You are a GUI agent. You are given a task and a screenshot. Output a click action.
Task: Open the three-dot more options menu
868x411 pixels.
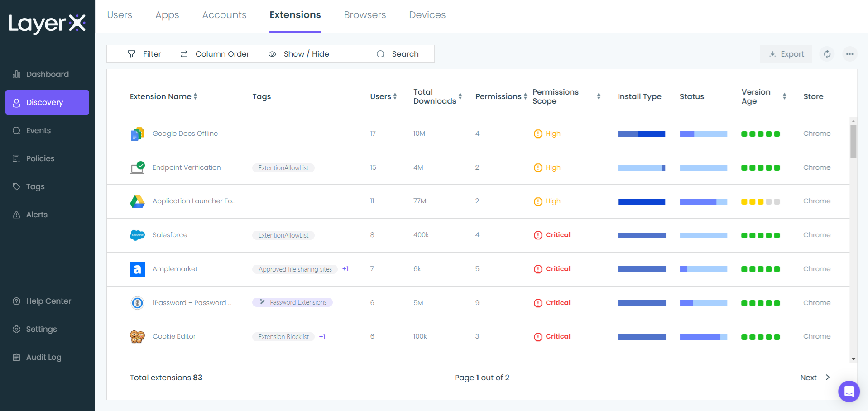[850, 54]
